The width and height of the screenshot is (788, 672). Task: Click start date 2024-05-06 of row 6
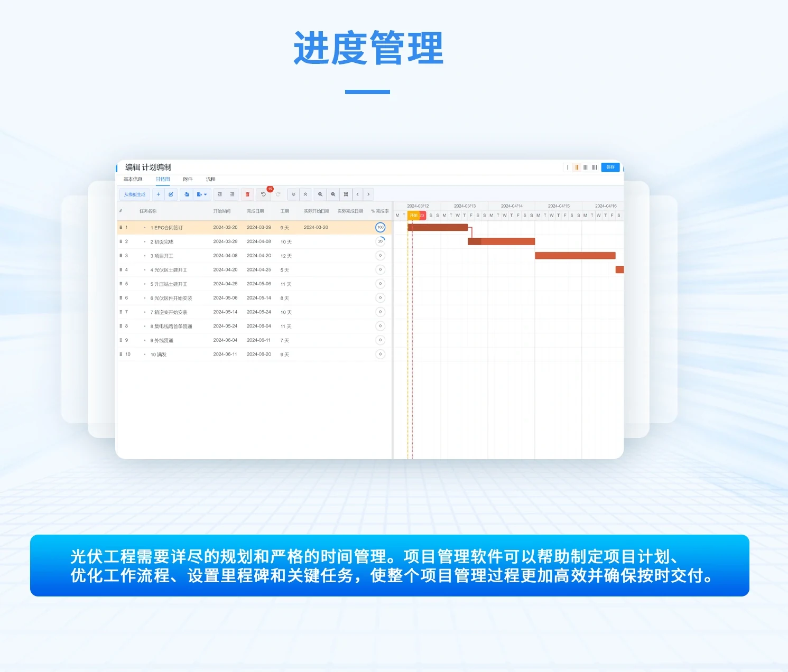click(225, 298)
